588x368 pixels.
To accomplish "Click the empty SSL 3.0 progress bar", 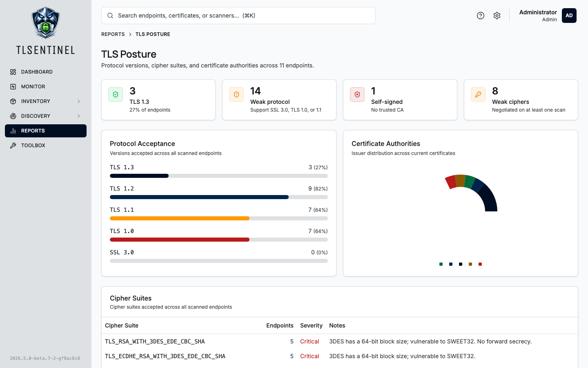I will pyautogui.click(x=219, y=261).
